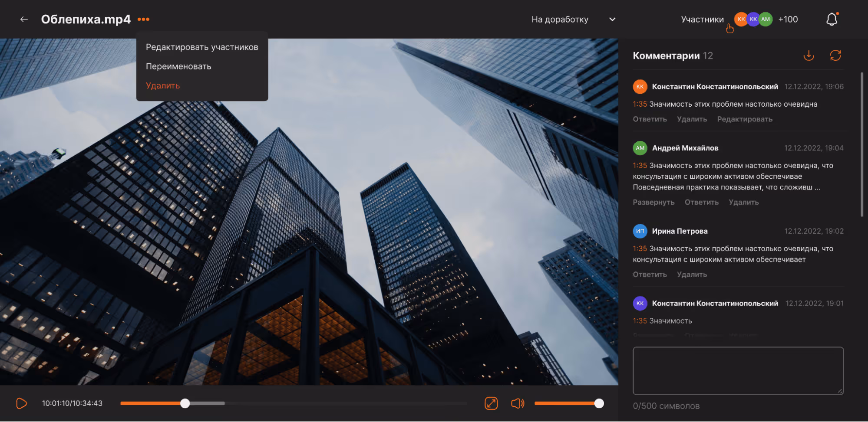
Task: Click the comments panel scrollbar
Action: (862, 144)
